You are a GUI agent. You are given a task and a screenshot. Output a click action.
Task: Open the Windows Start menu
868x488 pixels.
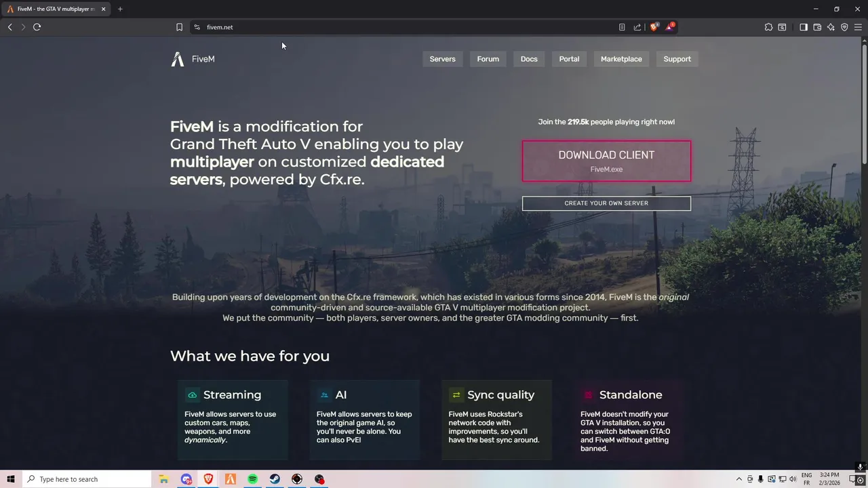pos(11,479)
